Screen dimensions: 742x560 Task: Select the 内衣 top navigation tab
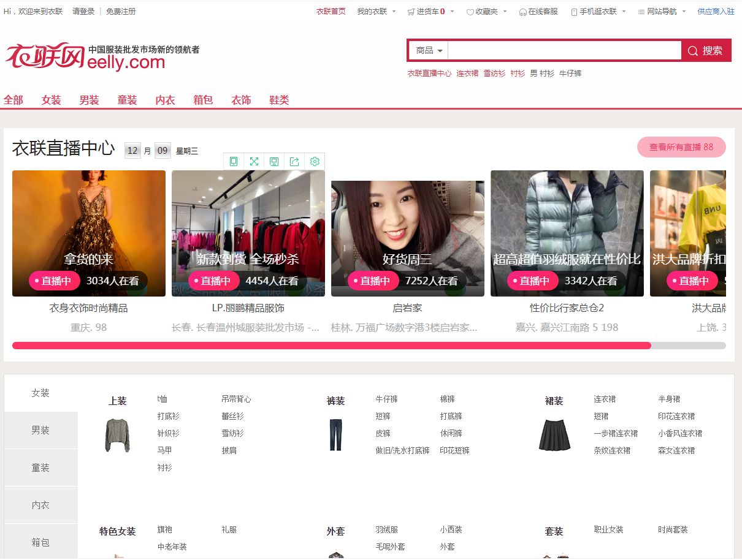[166, 100]
